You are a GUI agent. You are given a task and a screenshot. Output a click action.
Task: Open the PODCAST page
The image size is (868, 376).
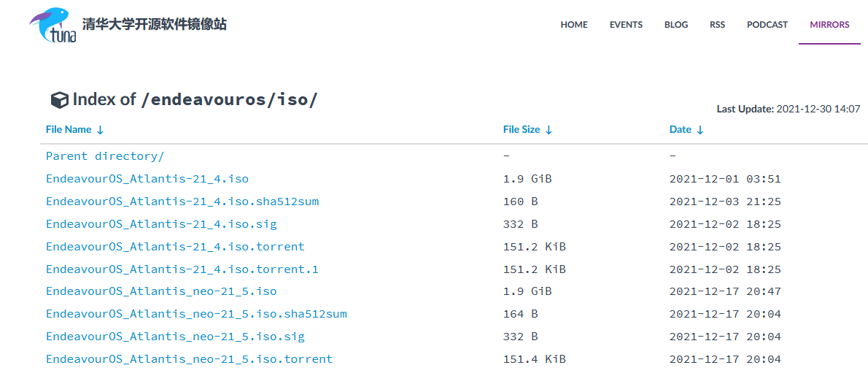coord(767,25)
